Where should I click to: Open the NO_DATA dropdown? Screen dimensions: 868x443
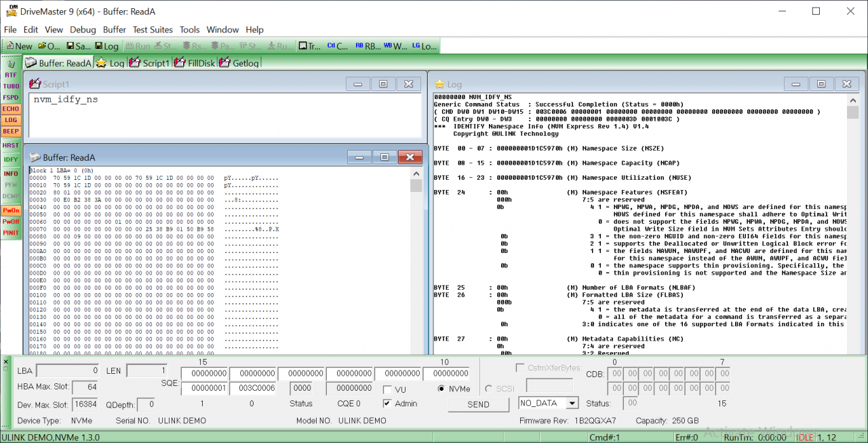point(572,403)
